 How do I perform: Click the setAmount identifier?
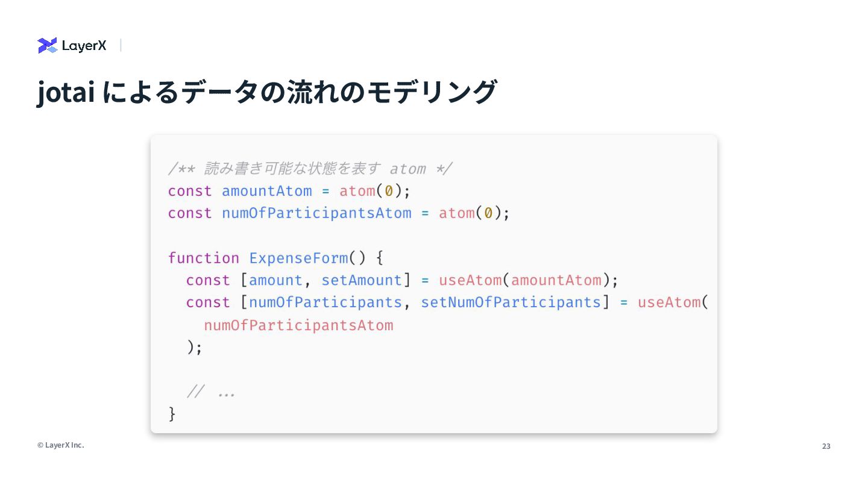tap(362, 280)
